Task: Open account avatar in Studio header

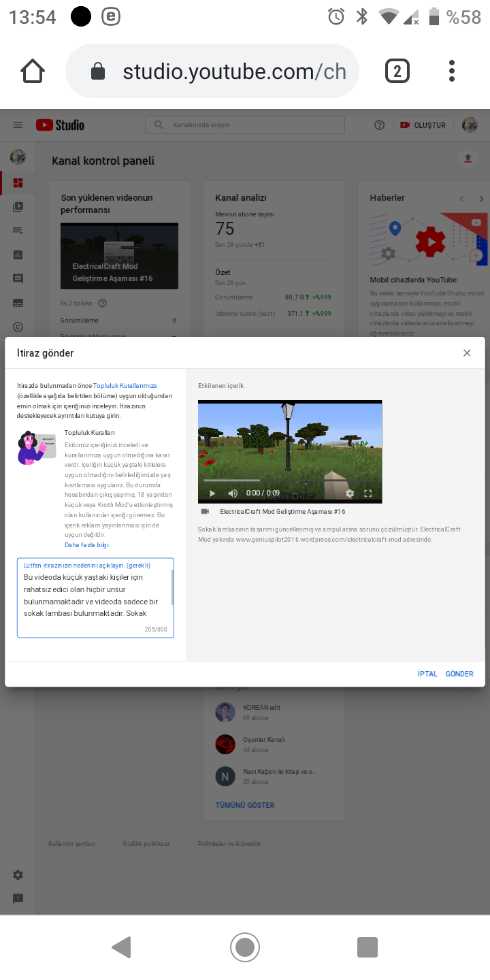Action: (x=470, y=125)
